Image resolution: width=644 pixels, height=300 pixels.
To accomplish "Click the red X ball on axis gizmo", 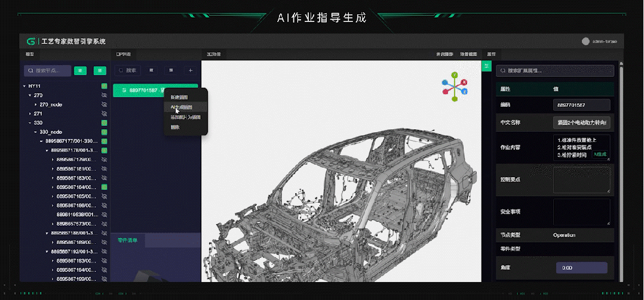I will click(x=464, y=82).
